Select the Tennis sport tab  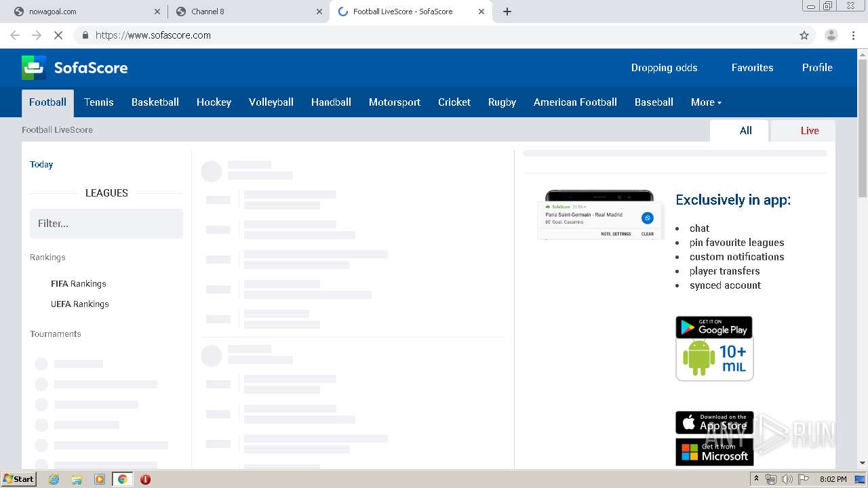tap(99, 102)
